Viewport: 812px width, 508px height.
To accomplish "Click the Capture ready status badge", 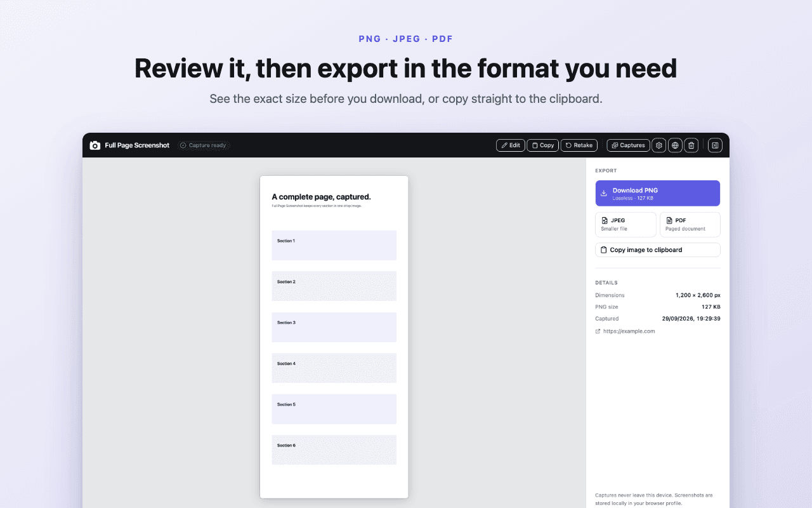I will point(204,145).
